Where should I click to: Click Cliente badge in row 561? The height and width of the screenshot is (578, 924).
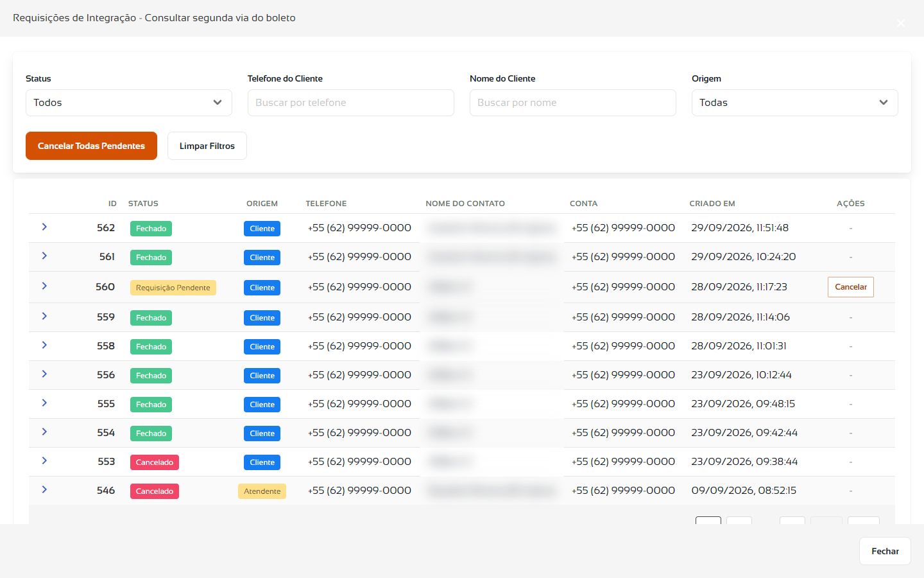[x=262, y=258]
